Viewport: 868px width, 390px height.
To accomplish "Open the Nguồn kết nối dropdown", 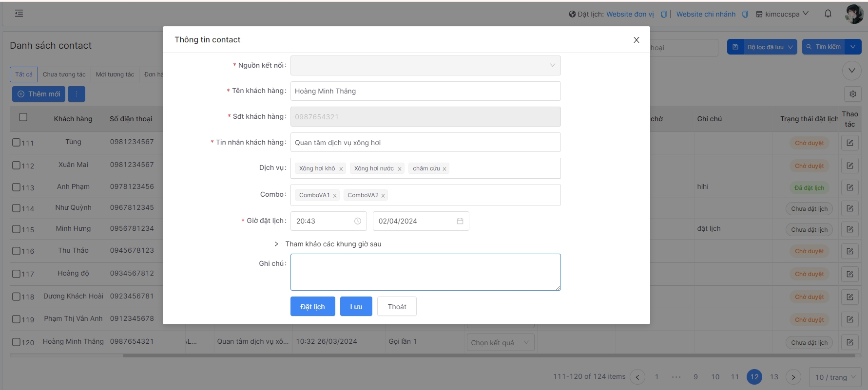I will pos(425,66).
